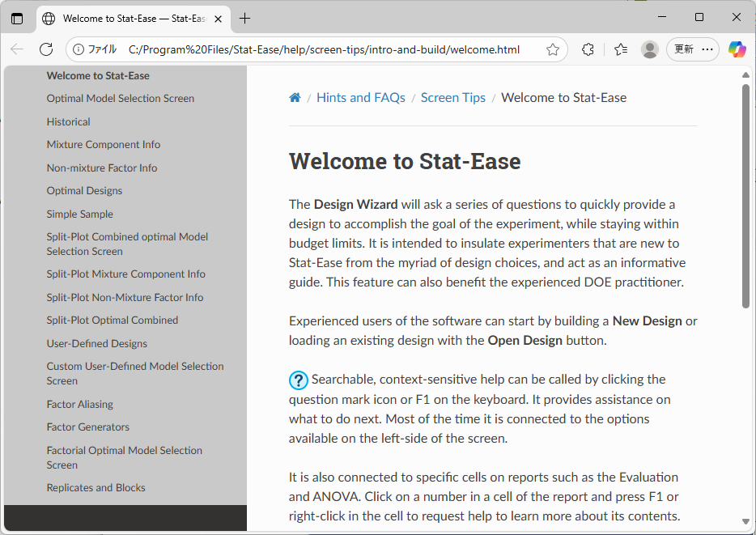The image size is (756, 535).
Task: Open the user profile avatar icon
Action: [x=649, y=49]
